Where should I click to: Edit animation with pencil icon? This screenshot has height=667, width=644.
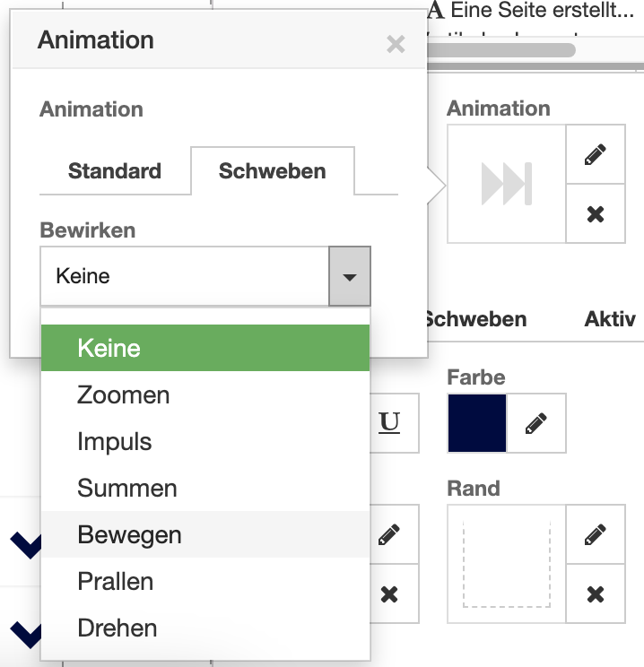point(595,154)
